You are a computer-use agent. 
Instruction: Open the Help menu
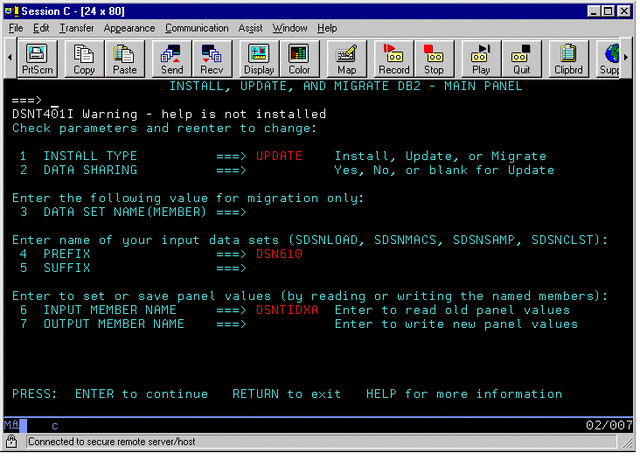click(x=327, y=28)
